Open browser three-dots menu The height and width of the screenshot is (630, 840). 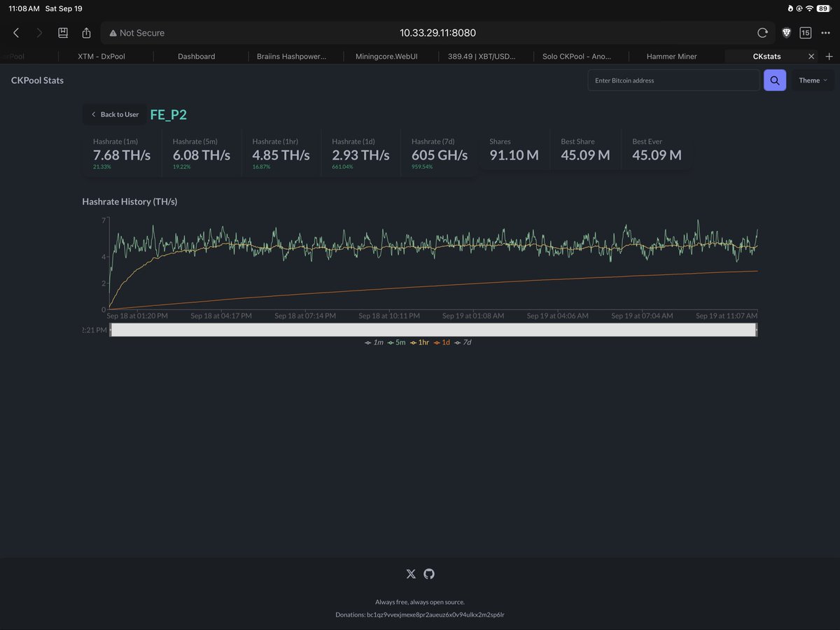[x=826, y=33]
